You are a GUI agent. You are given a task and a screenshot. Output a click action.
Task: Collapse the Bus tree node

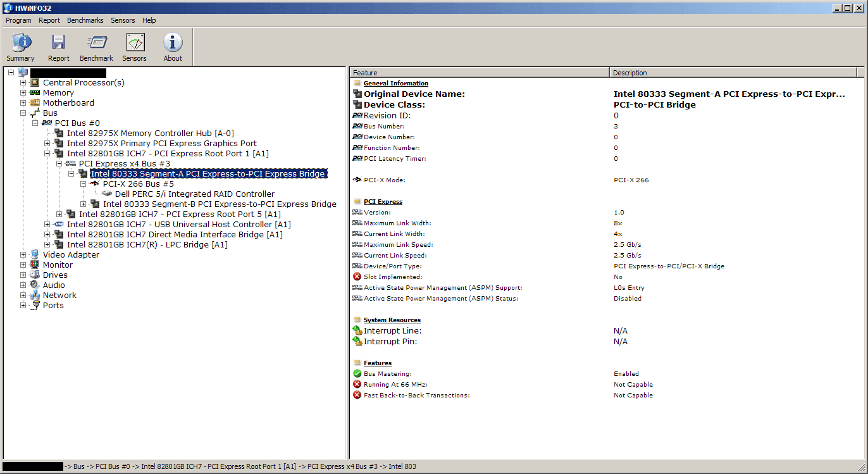[23, 113]
